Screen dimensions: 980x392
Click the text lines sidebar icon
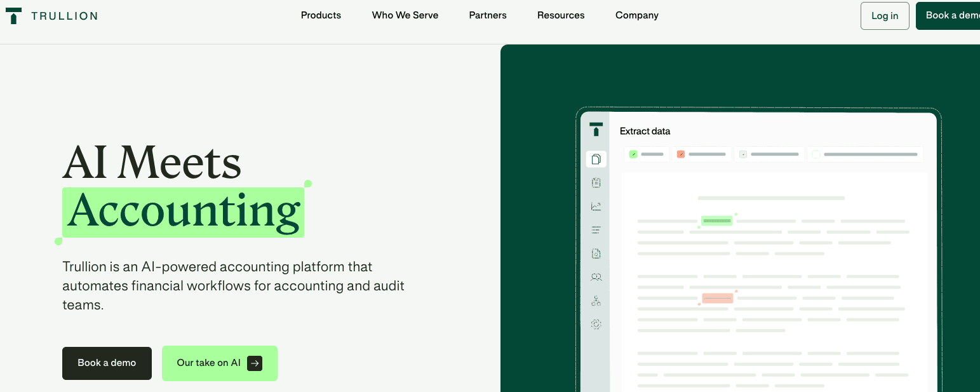click(x=596, y=230)
